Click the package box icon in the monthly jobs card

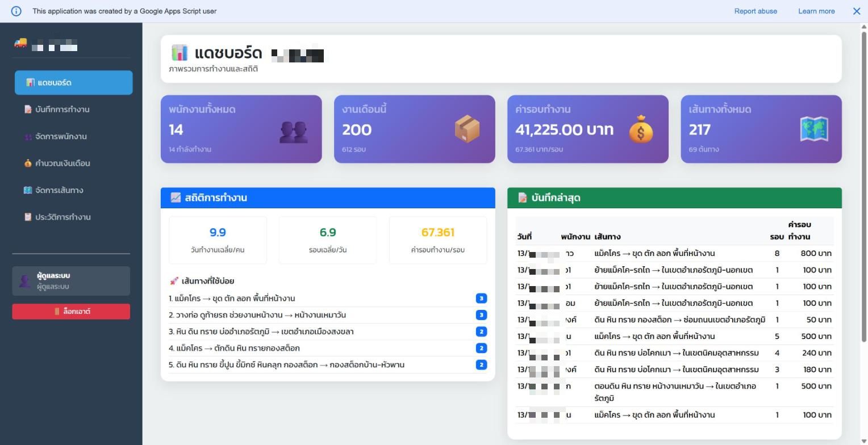pos(467,129)
